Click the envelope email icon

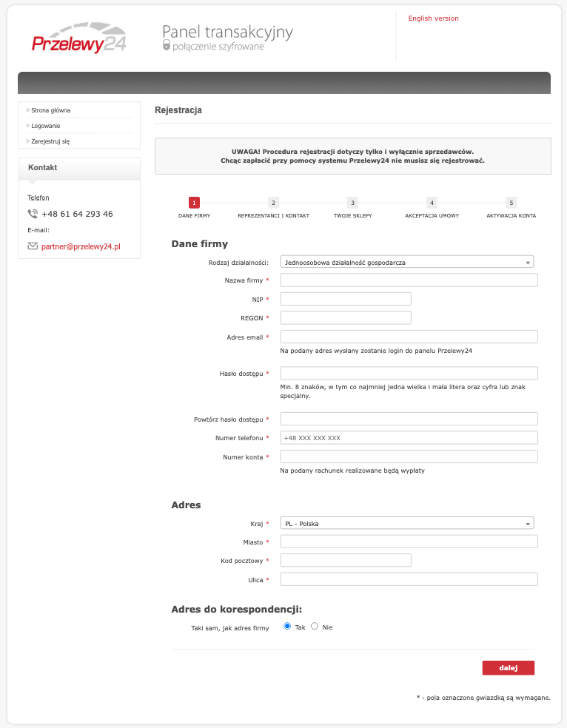click(33, 246)
